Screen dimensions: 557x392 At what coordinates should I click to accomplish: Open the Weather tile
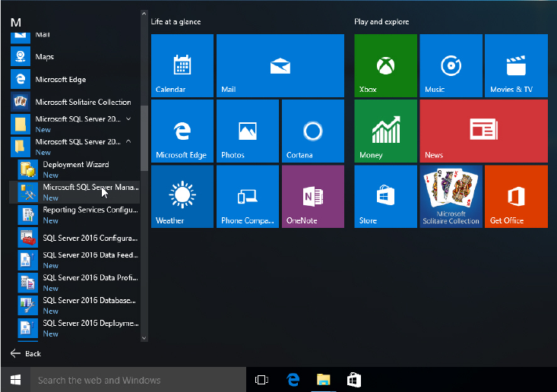click(x=182, y=196)
